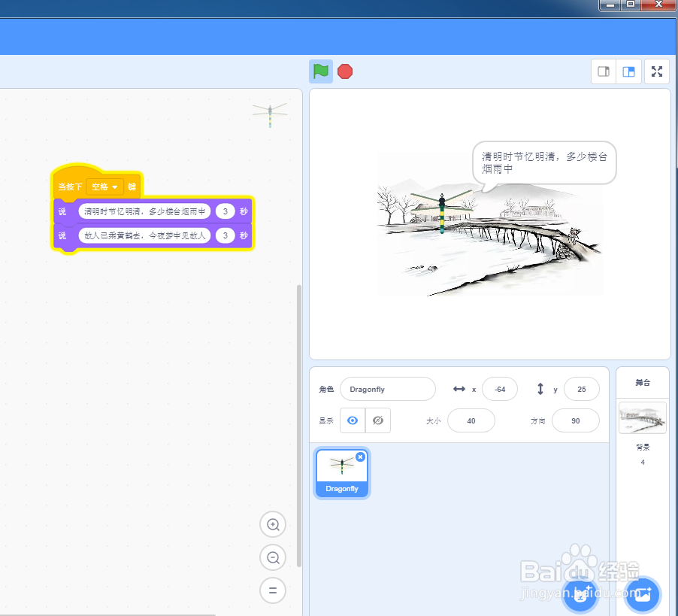Delete the Dragonfly sprite with x button
678x616 pixels.
[x=360, y=457]
